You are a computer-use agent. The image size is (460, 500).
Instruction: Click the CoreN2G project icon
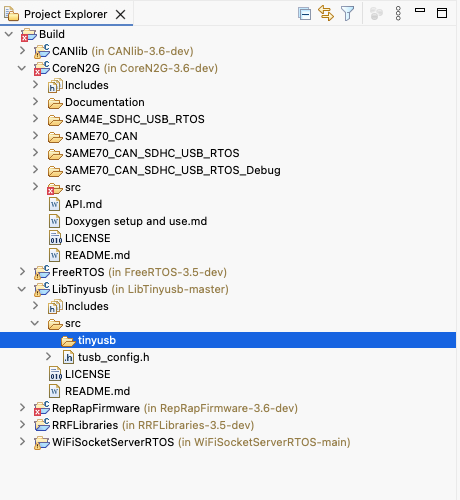pyautogui.click(x=42, y=68)
